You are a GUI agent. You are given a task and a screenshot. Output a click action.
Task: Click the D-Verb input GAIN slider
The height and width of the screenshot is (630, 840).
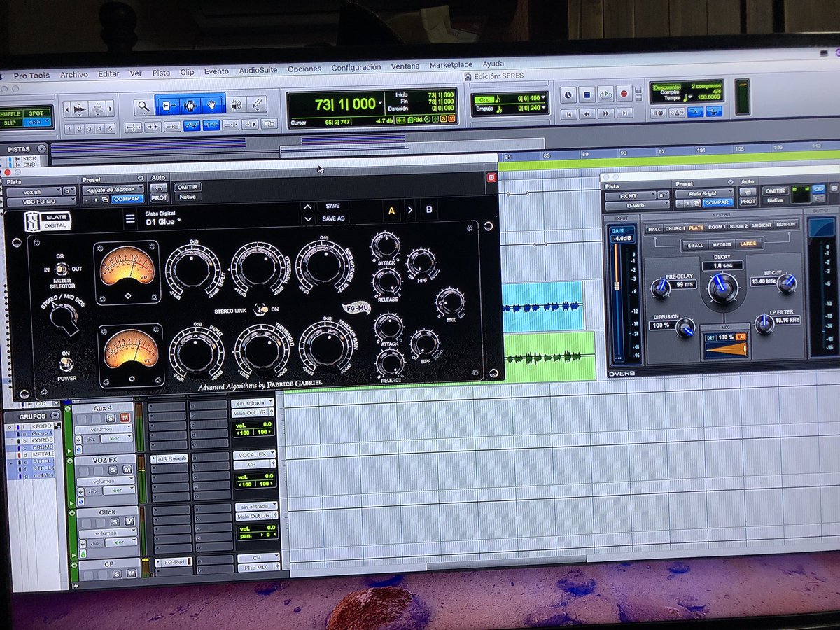[x=618, y=287]
